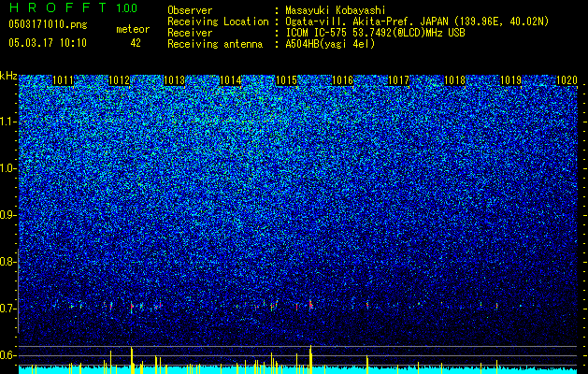Screen dimensions: 588x374
Task: Select the filename 0503171010.png
Action: pyautogui.click(x=48, y=24)
